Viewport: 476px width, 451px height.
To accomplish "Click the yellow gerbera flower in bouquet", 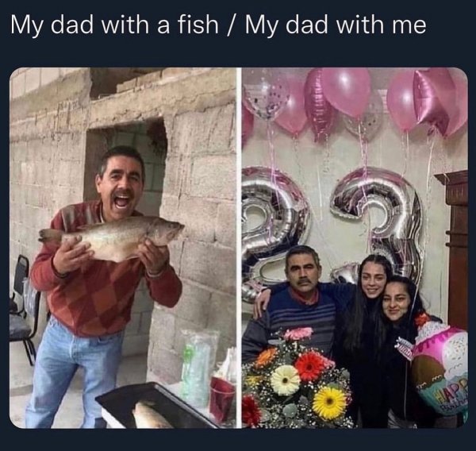I will [x=329, y=403].
